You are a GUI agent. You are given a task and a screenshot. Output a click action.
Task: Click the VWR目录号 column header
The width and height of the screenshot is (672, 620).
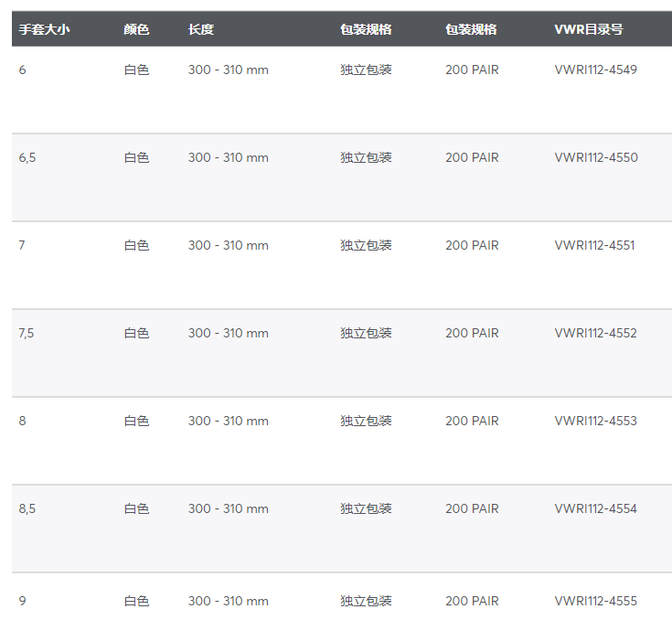pyautogui.click(x=589, y=29)
